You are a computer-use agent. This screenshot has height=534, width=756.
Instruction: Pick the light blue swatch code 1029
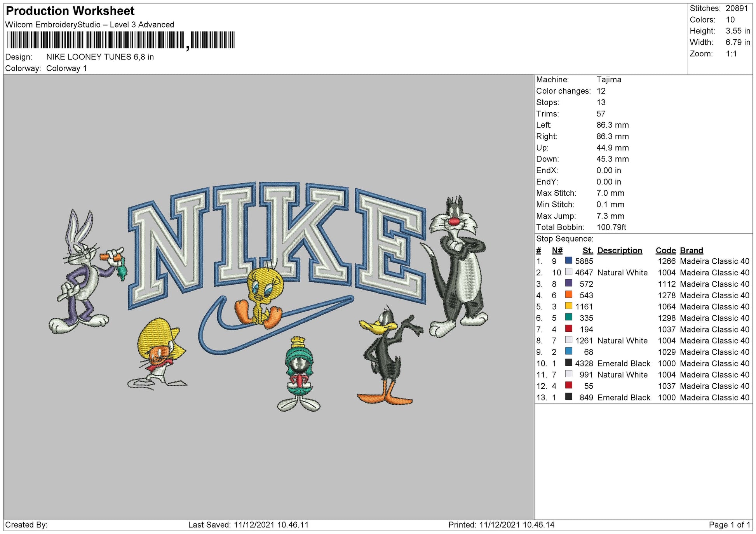point(568,351)
